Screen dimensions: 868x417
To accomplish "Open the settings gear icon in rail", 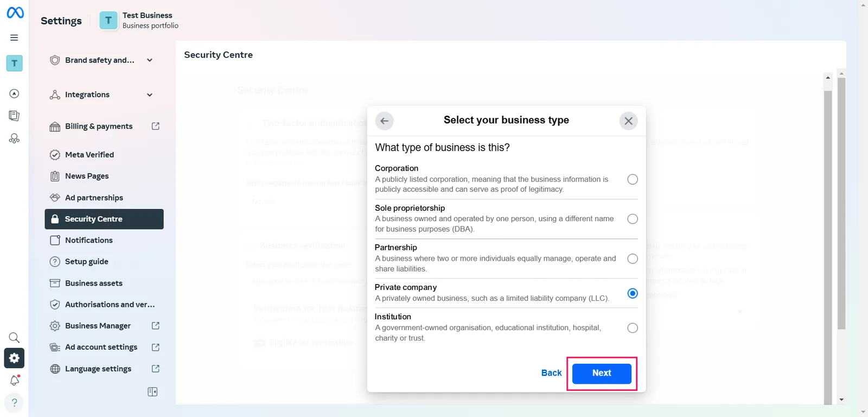I will click(x=14, y=358).
